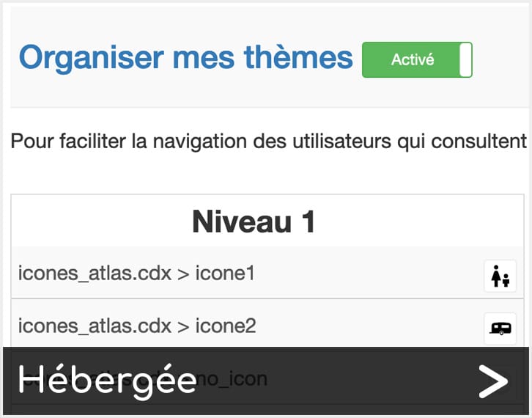Click the white handle of the Activé switch
The height and width of the screenshot is (418, 532).
465,59
